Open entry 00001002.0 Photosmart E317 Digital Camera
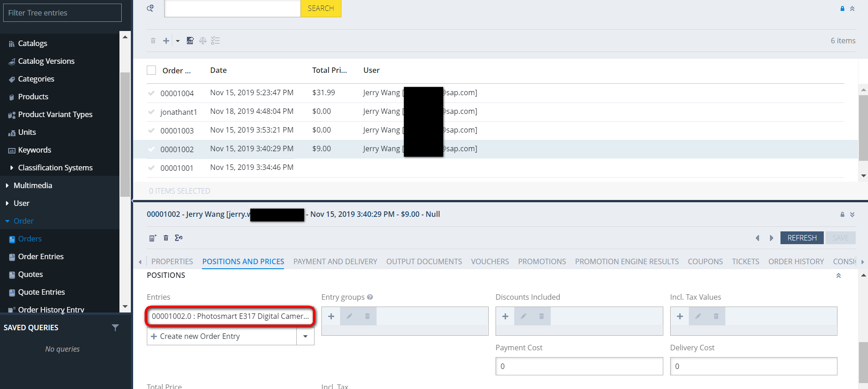The height and width of the screenshot is (389, 868). tap(230, 316)
